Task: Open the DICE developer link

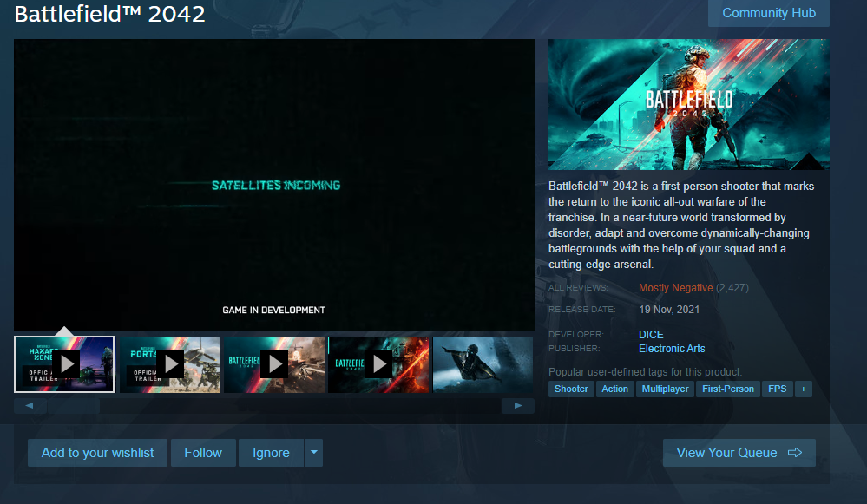Action: pos(651,334)
